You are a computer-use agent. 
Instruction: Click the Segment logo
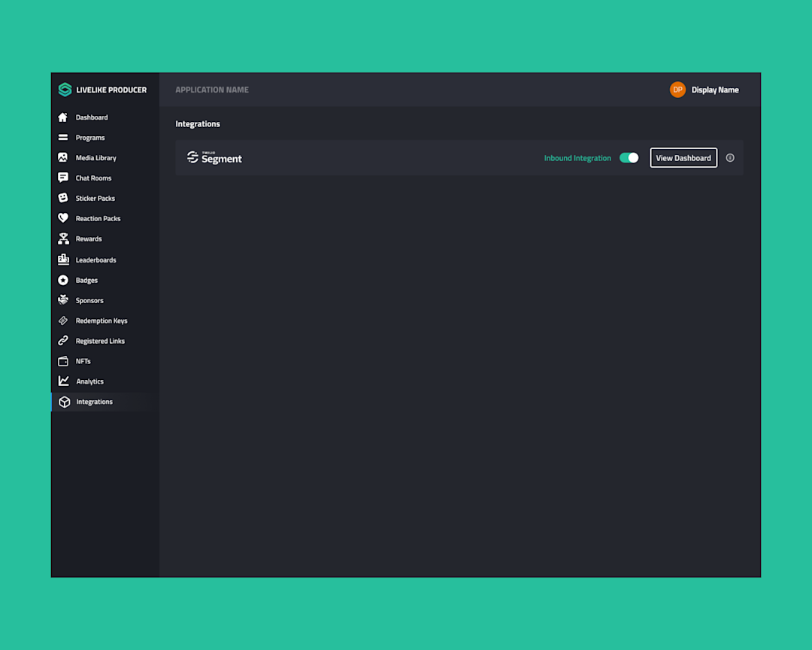tap(214, 157)
